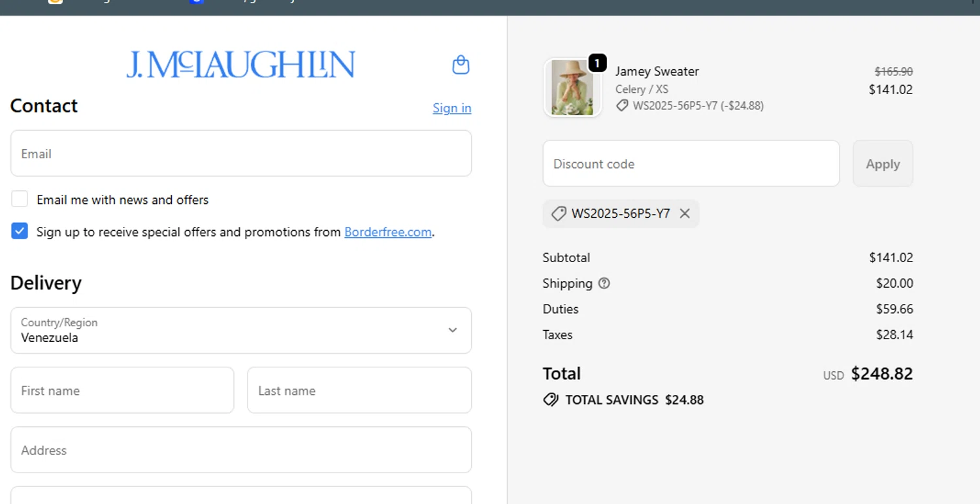Remove the WS2025-56P5-Y7 discount code
Image resolution: width=980 pixels, height=504 pixels.
(x=685, y=214)
